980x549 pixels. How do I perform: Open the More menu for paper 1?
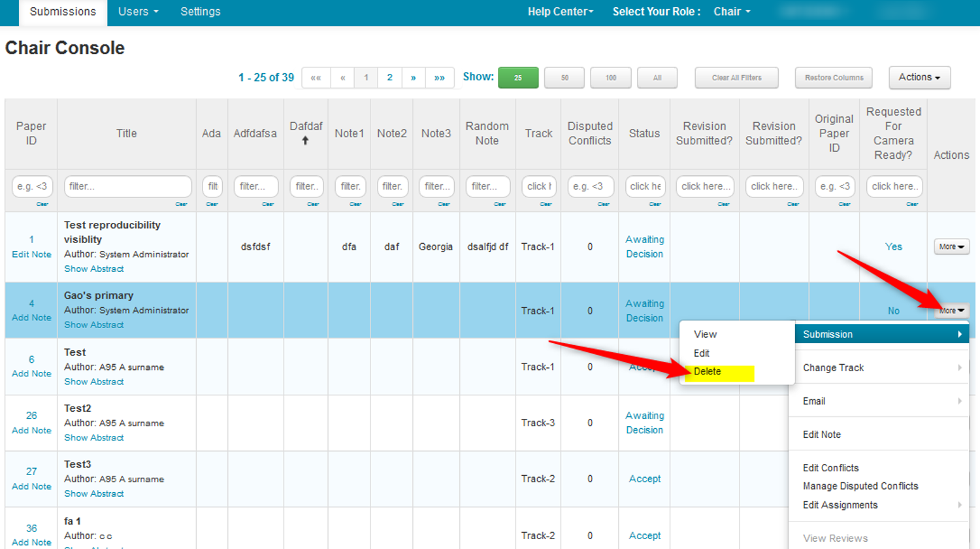951,246
